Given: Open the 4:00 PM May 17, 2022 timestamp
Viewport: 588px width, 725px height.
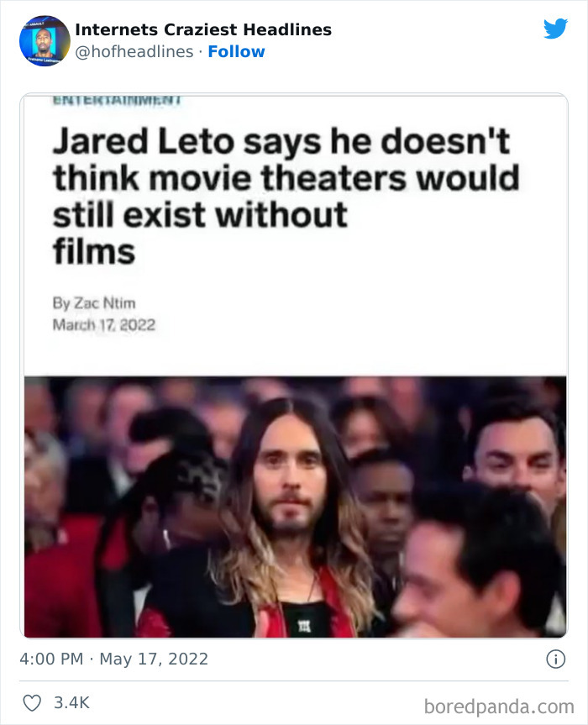Looking at the screenshot, I should pos(113,659).
